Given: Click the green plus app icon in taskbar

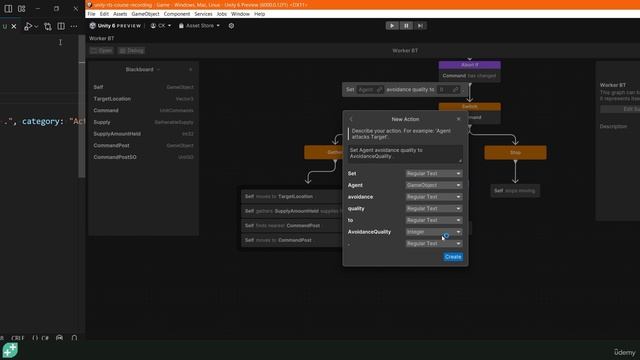Looking at the screenshot, I should tap(10, 350).
